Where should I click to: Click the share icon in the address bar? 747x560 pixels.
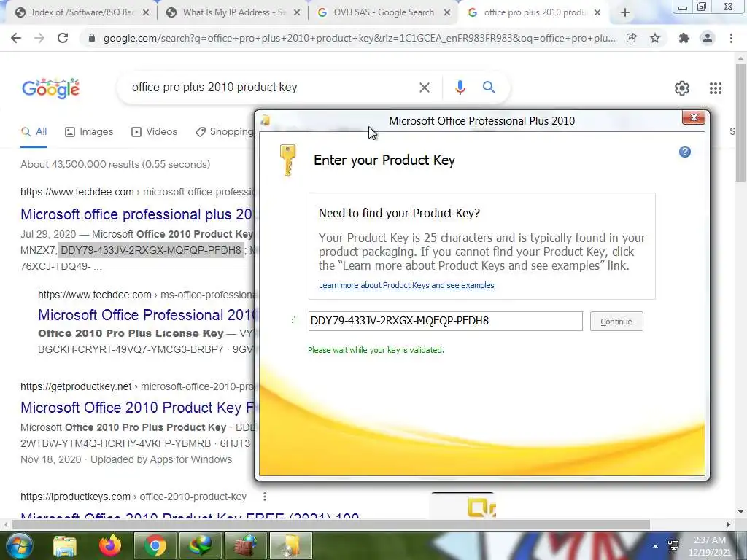[631, 38]
